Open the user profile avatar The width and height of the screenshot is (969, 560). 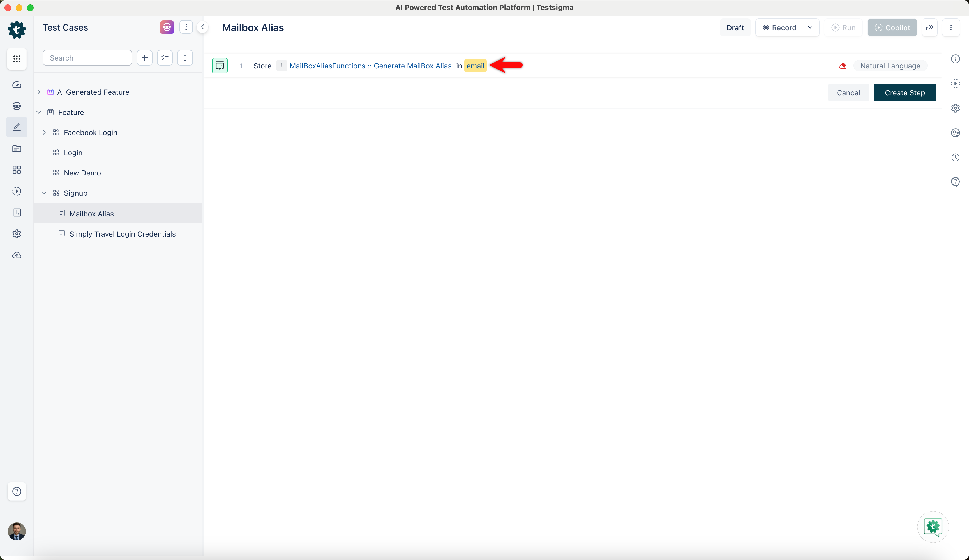17,531
